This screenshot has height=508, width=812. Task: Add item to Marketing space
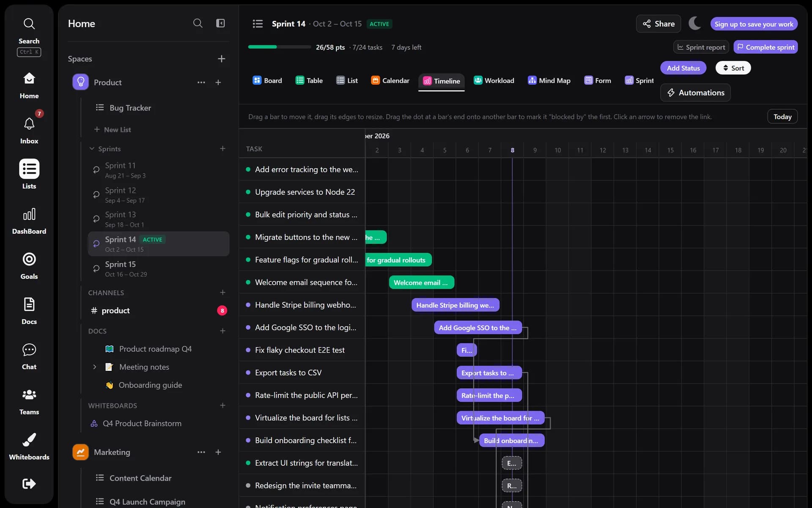(218, 452)
